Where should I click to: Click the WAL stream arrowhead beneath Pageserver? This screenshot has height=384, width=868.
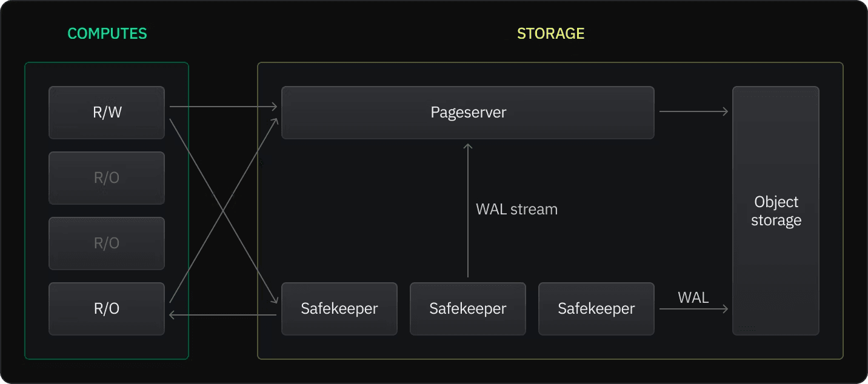click(x=467, y=146)
